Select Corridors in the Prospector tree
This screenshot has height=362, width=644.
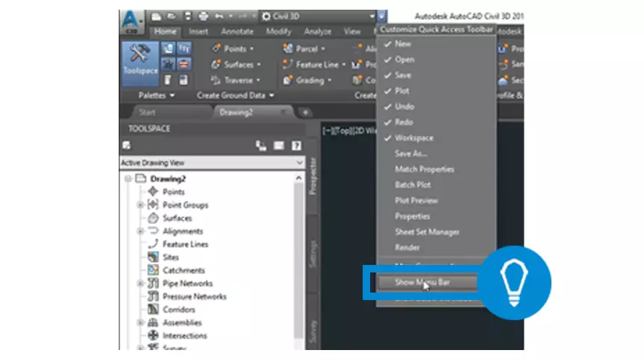(x=178, y=310)
